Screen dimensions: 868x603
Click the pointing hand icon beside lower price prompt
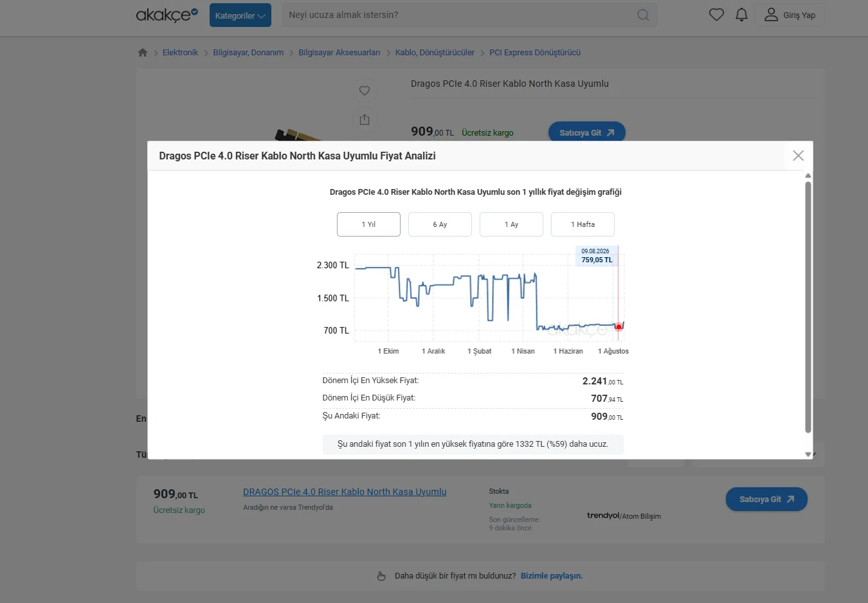pyautogui.click(x=381, y=576)
